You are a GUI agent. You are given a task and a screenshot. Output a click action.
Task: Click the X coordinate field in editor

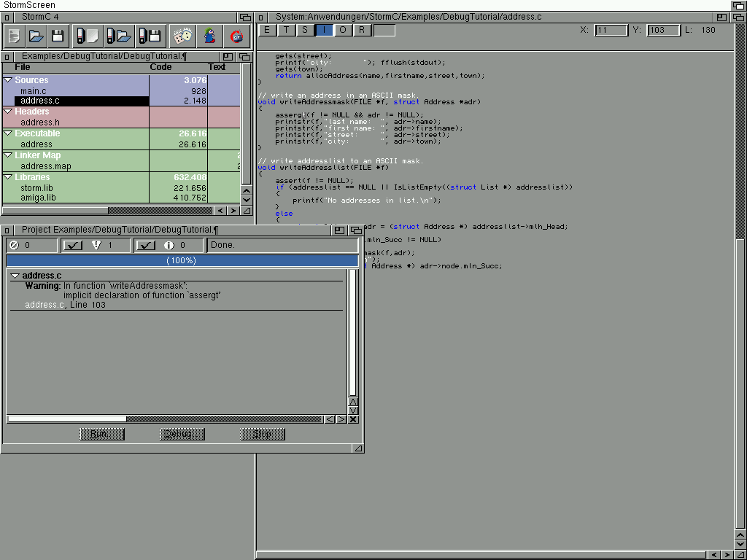pos(611,30)
